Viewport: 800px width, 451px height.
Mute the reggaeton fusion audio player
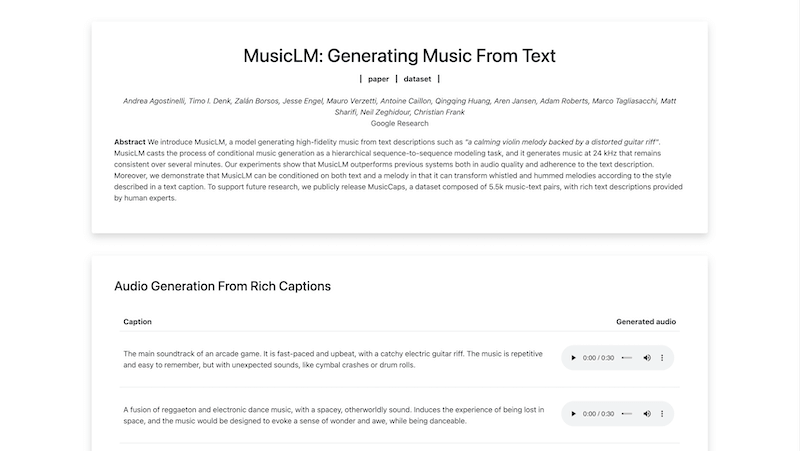647,414
